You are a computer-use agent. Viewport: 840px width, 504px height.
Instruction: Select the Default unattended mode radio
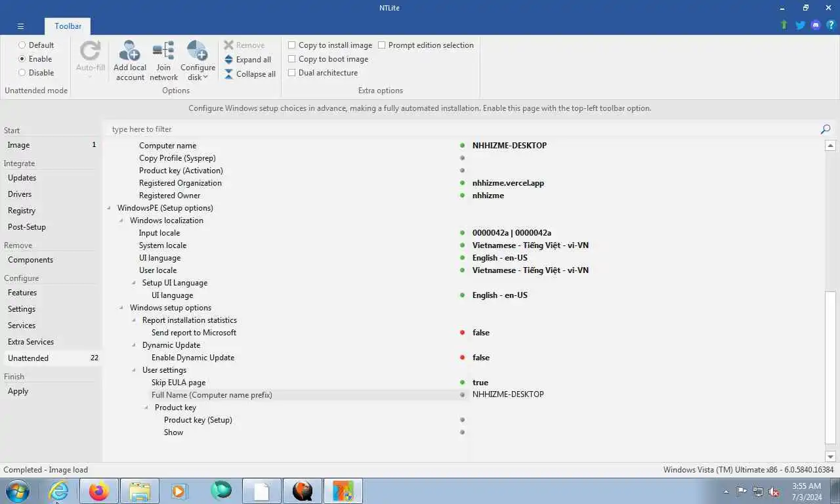(22, 45)
